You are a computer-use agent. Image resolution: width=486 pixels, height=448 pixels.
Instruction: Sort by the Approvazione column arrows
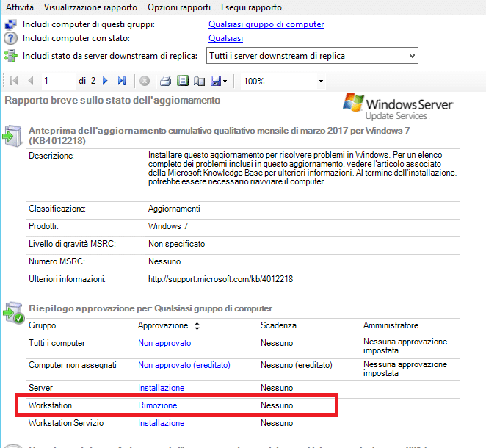(197, 326)
